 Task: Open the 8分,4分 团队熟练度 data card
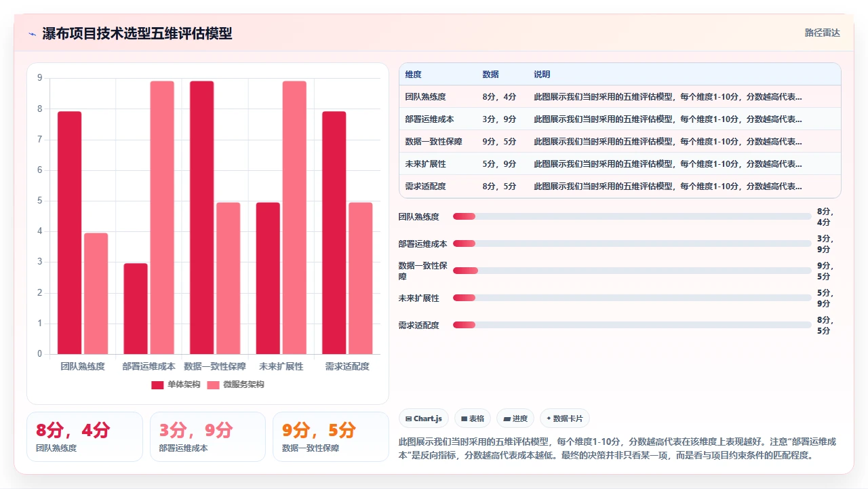point(85,437)
